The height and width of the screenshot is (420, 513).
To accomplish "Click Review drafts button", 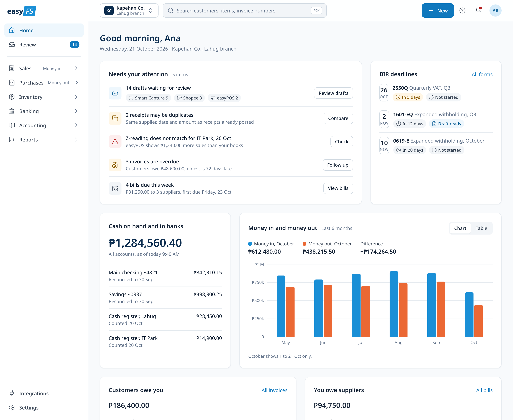I will coord(333,93).
